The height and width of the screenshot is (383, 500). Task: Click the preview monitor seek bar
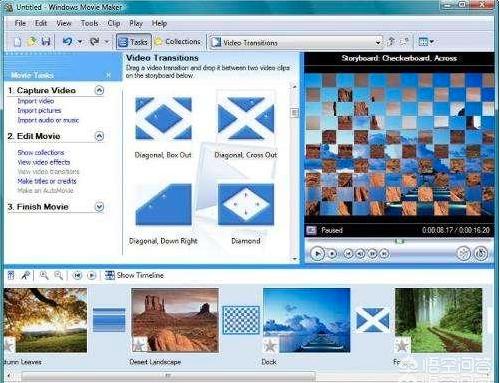[x=399, y=241]
